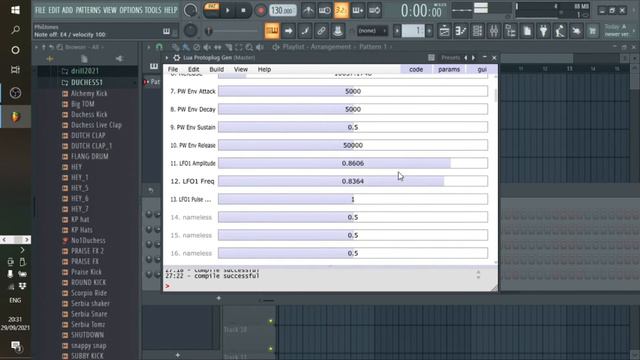
Task: Open the snap '(none)' dropdown
Action: pos(372,31)
